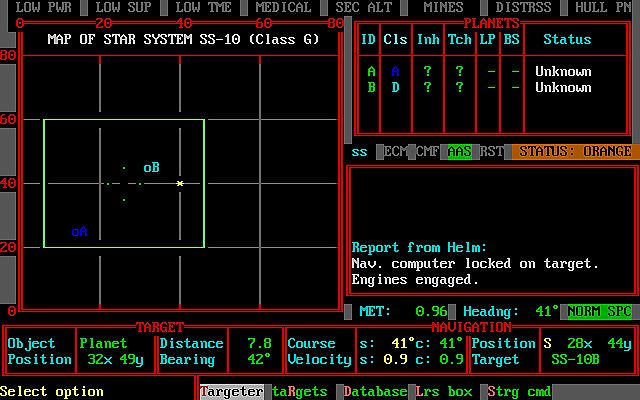Click target Position 32x 49y

(x=116, y=359)
